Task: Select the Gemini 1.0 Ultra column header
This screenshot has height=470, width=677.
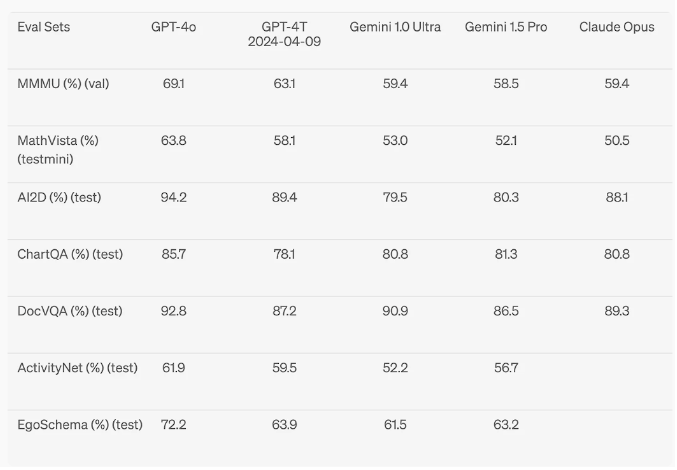Action: pos(395,27)
